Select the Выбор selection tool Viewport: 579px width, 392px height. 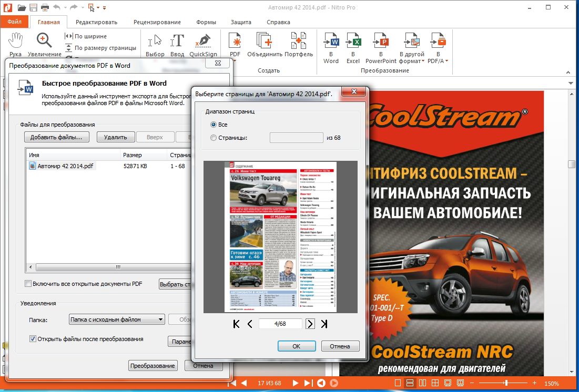pyautogui.click(x=155, y=45)
